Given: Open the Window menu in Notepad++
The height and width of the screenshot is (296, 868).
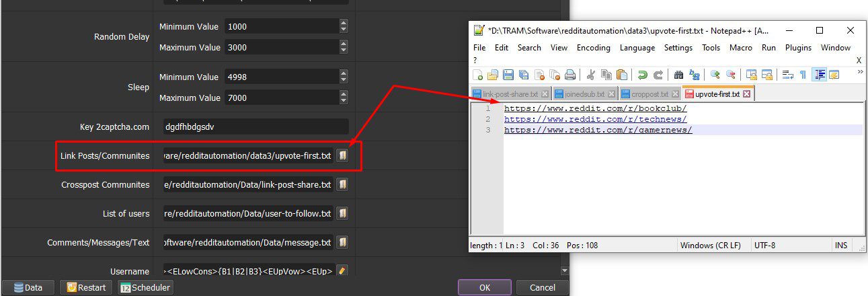Looking at the screenshot, I should (836, 48).
